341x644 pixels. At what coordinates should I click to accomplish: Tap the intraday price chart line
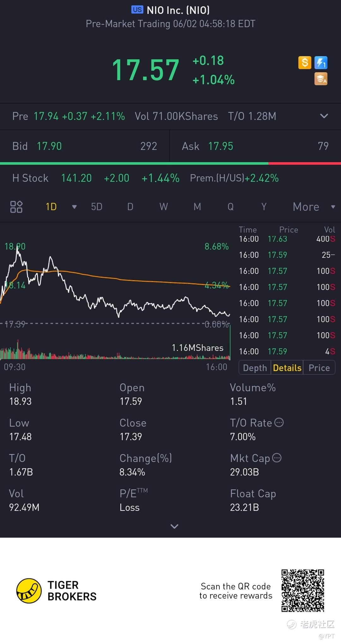pos(115,281)
